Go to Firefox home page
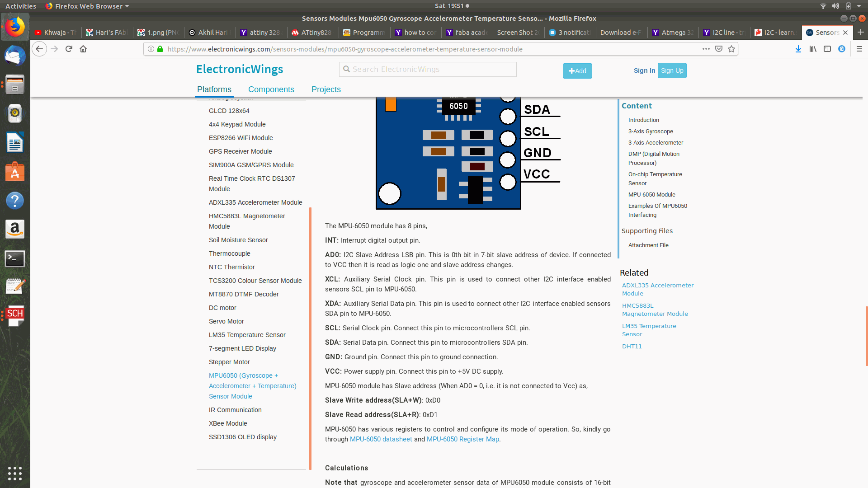This screenshot has width=868, height=488. click(83, 49)
